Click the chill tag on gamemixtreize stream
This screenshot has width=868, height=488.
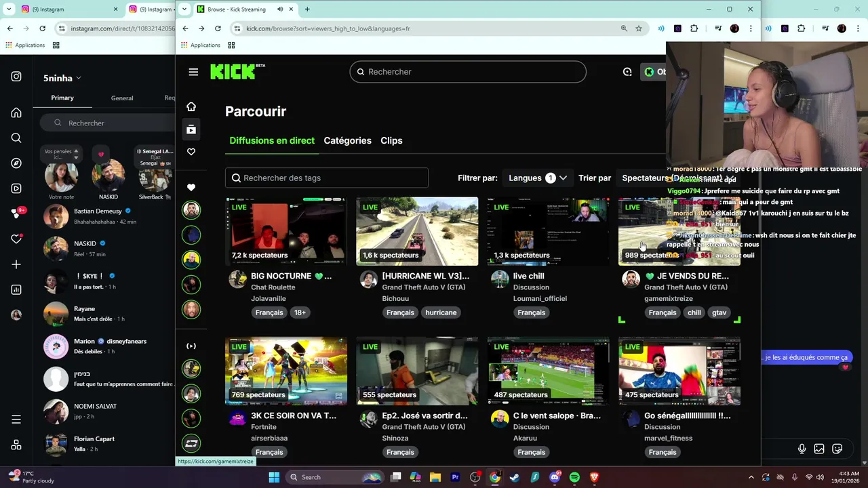coord(694,312)
